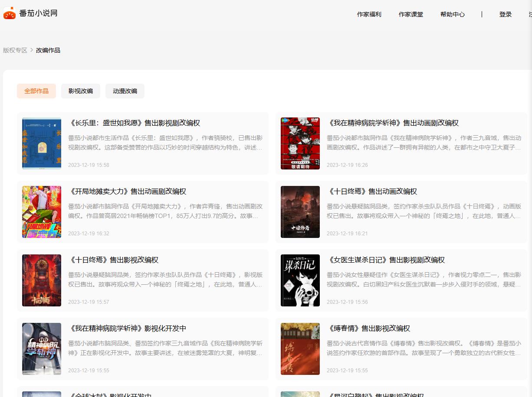Open 《十日终焉》售出动画改编权 article title
This screenshot has height=397, width=532.
tap(373, 192)
